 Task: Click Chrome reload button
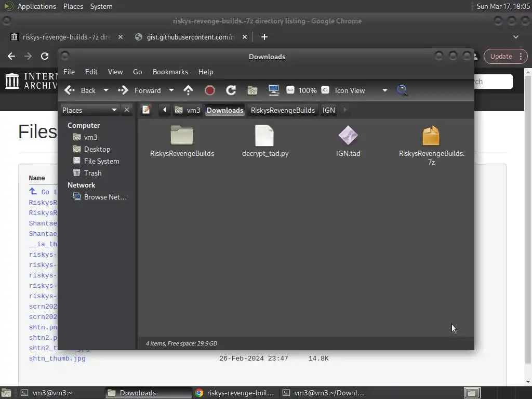(45, 56)
